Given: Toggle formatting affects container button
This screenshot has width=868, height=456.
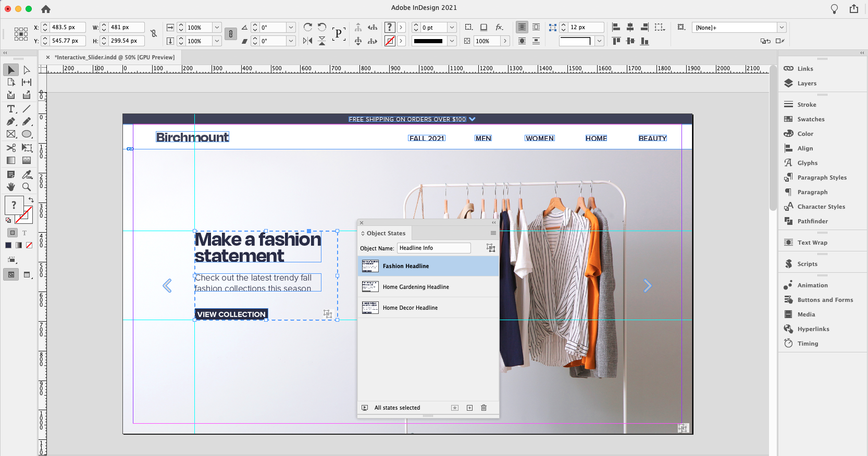Looking at the screenshot, I should [x=13, y=233].
